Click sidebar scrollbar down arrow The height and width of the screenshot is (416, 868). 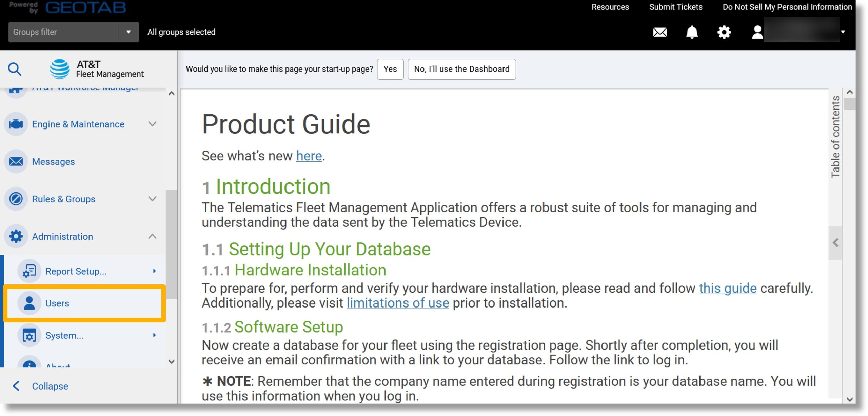pos(172,361)
